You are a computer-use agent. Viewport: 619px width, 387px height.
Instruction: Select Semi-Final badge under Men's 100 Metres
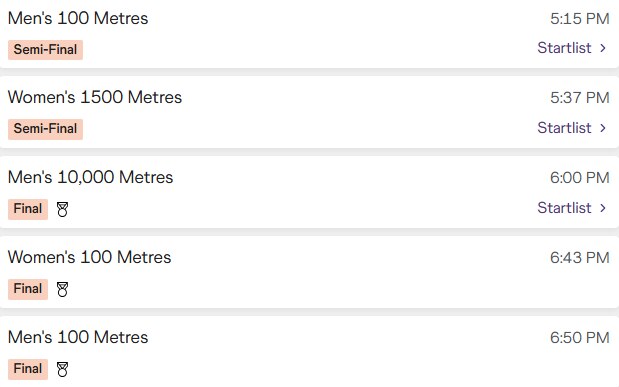click(45, 50)
